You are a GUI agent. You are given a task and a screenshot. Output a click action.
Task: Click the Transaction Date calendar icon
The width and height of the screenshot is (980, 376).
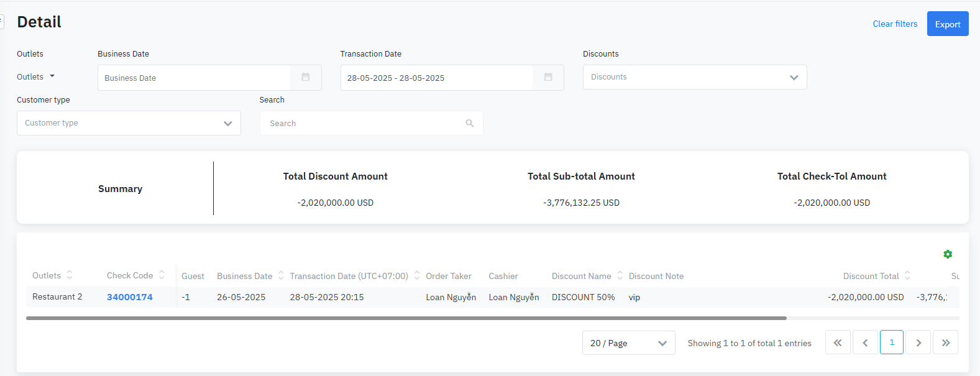(547, 78)
